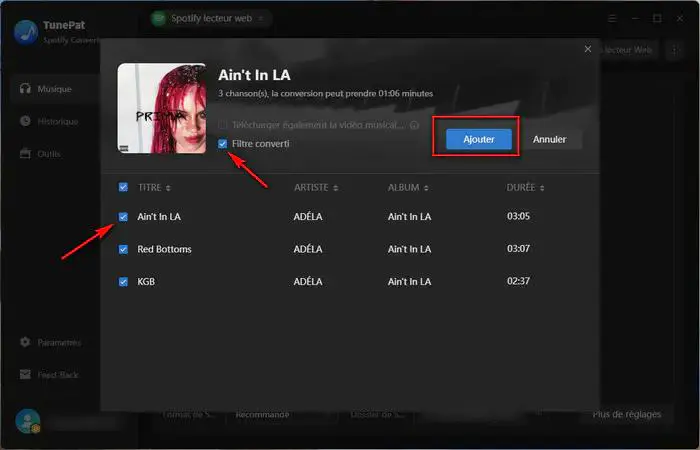Viewport: 700px width, 450px height.
Task: Toggle the Filtre converti checkbox
Action: pos(222,144)
